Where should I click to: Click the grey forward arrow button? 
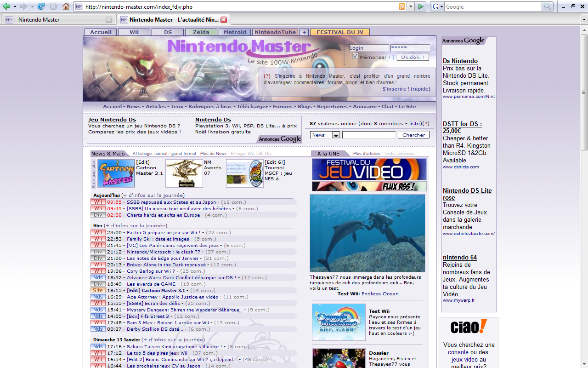coord(23,6)
